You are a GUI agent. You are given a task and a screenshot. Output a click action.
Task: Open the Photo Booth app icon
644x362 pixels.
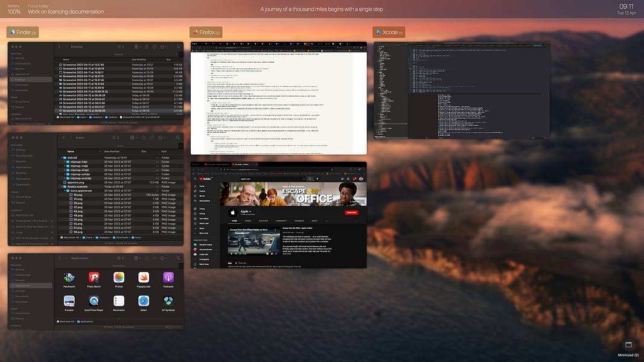[x=94, y=278]
